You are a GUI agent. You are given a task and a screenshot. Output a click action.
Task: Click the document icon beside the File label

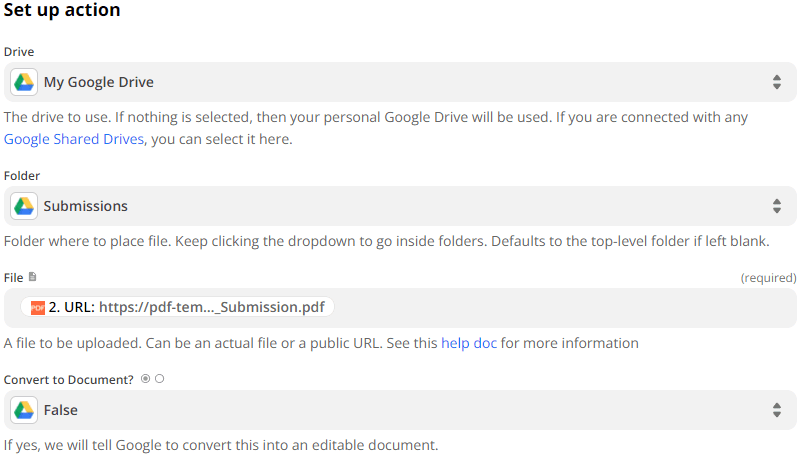(33, 276)
